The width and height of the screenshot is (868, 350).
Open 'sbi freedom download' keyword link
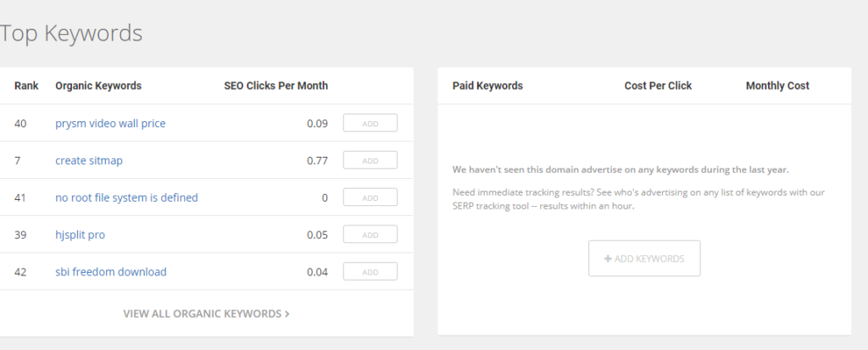click(110, 272)
